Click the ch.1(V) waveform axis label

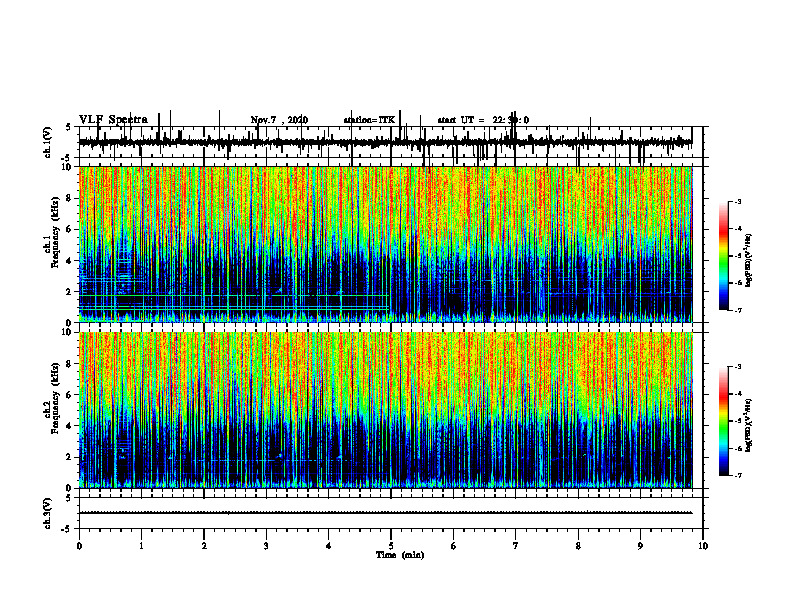[x=48, y=142]
